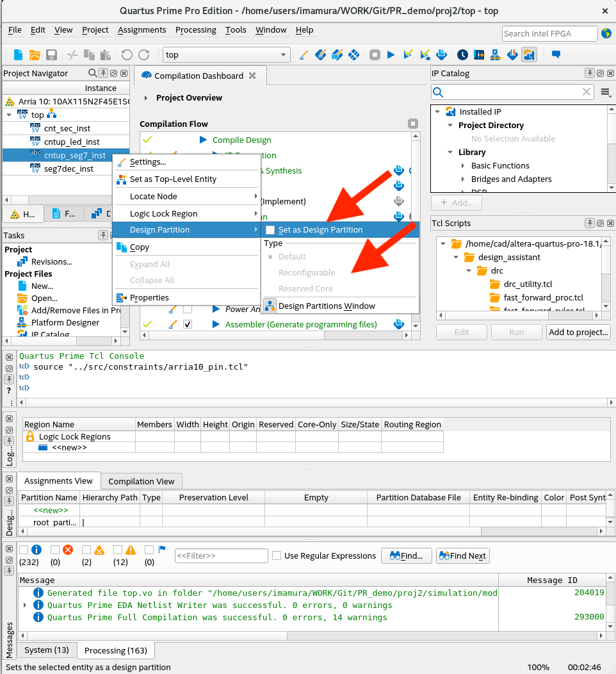
Task: Select drc_utility.tcl in Tcl Scripts
Action: pyautogui.click(x=528, y=284)
